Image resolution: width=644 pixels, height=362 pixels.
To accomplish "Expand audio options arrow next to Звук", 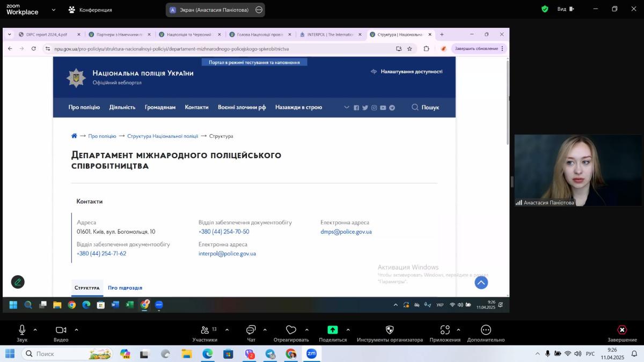I will [x=35, y=330].
